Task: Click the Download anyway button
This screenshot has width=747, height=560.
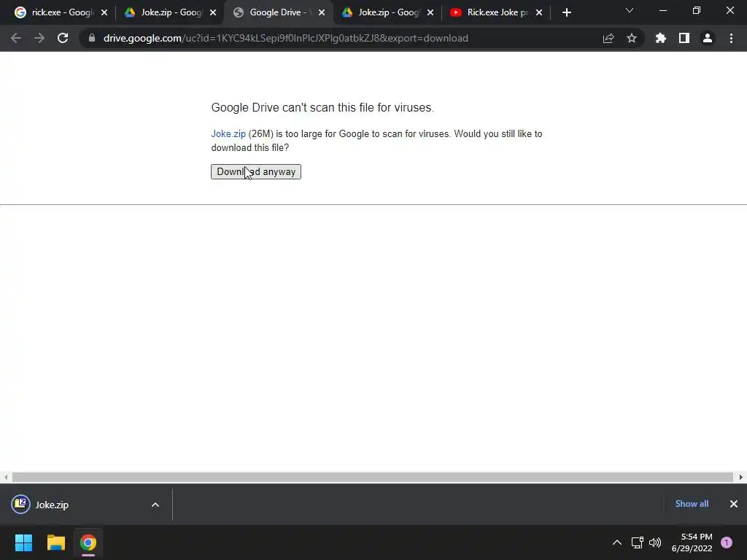Action: point(256,171)
